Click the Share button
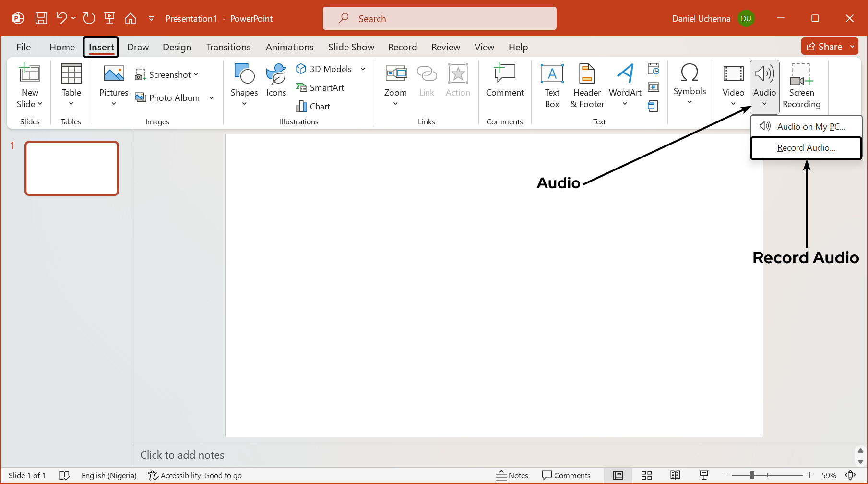The height and width of the screenshot is (484, 868). coord(825,47)
